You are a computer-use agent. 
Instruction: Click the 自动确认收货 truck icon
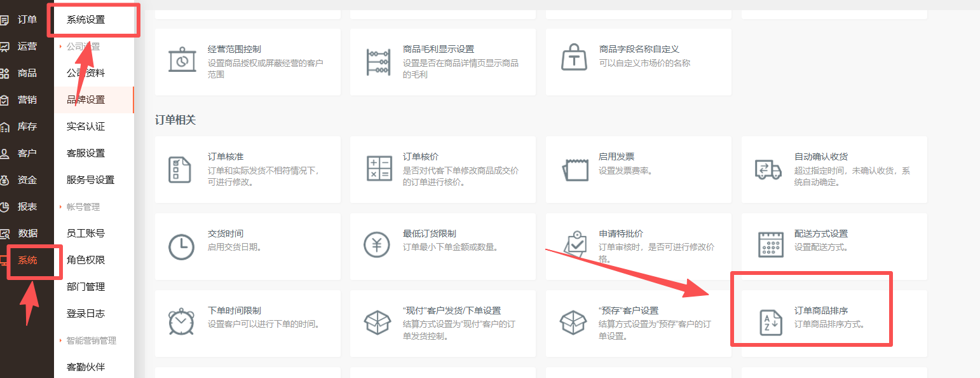click(768, 169)
